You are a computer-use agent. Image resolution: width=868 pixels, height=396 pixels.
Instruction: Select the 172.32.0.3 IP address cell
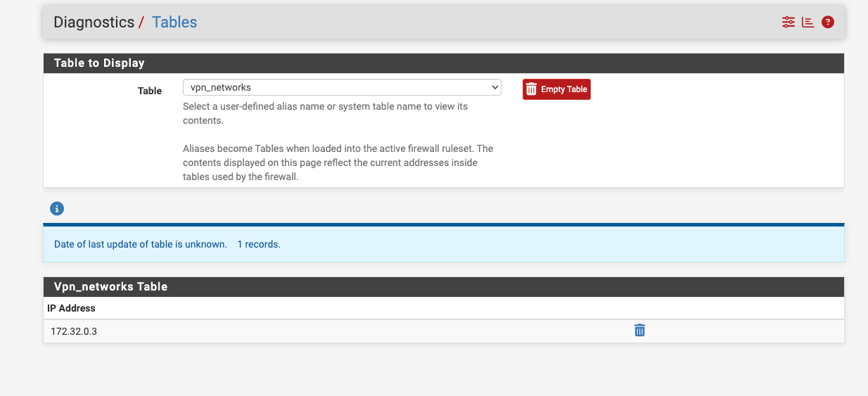[74, 331]
